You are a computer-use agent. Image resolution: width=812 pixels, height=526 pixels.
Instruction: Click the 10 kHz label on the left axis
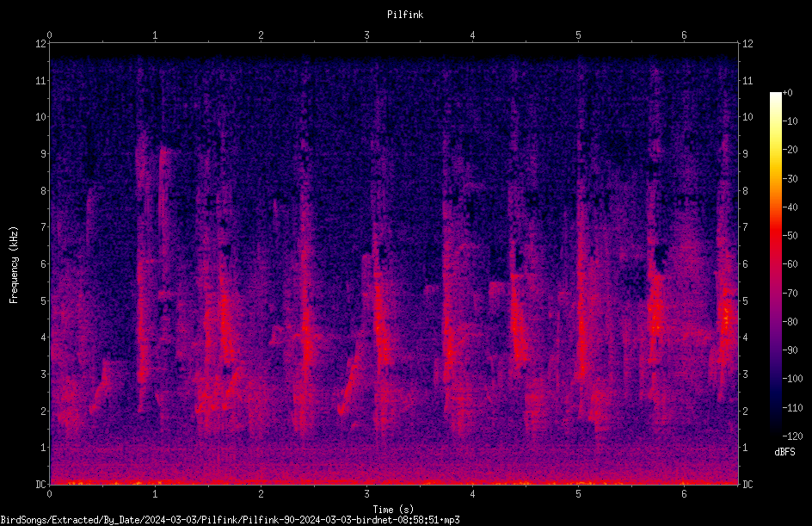41,117
